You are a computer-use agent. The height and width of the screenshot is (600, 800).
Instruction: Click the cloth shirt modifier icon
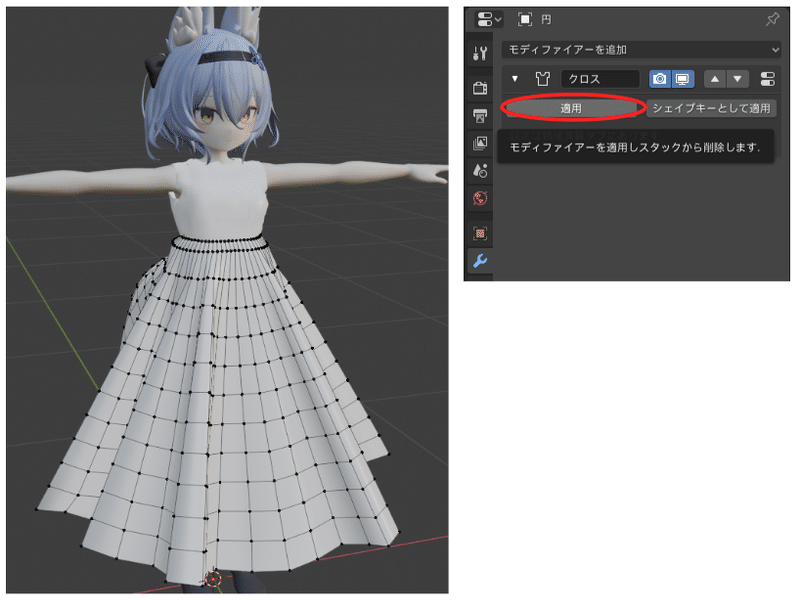pos(542,79)
